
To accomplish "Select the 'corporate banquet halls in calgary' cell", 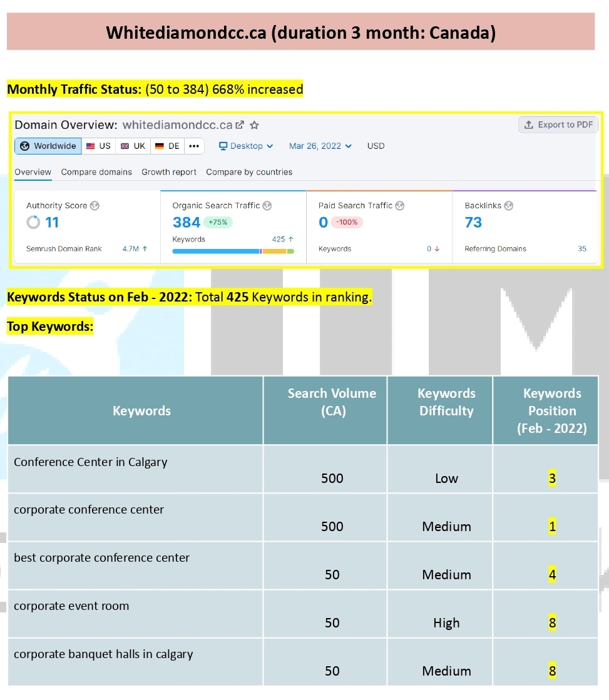I will pyautogui.click(x=135, y=662).
